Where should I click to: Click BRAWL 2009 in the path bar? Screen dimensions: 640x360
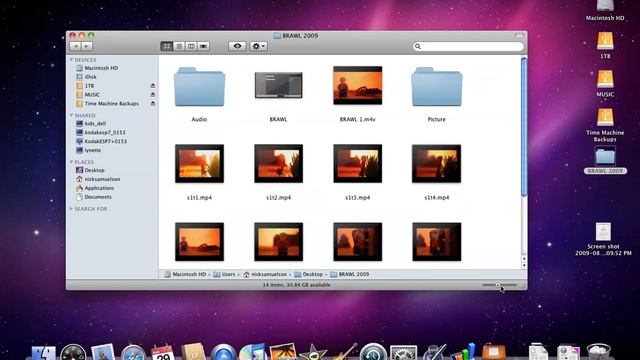click(x=349, y=274)
